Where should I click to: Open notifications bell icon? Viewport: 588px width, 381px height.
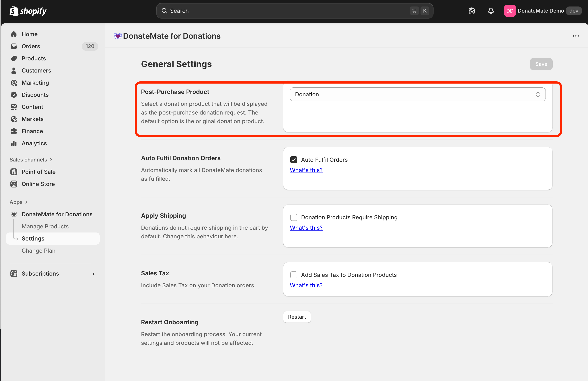click(491, 11)
